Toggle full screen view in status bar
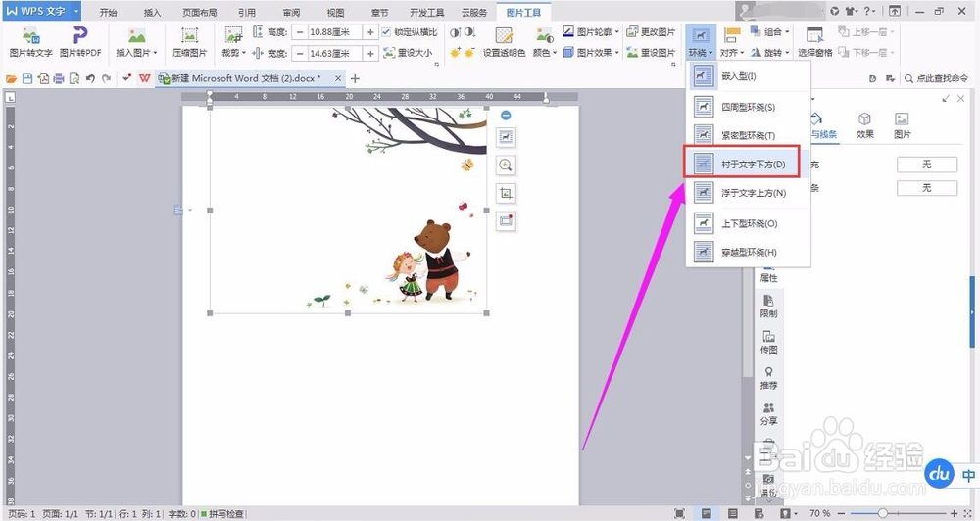 click(x=679, y=513)
